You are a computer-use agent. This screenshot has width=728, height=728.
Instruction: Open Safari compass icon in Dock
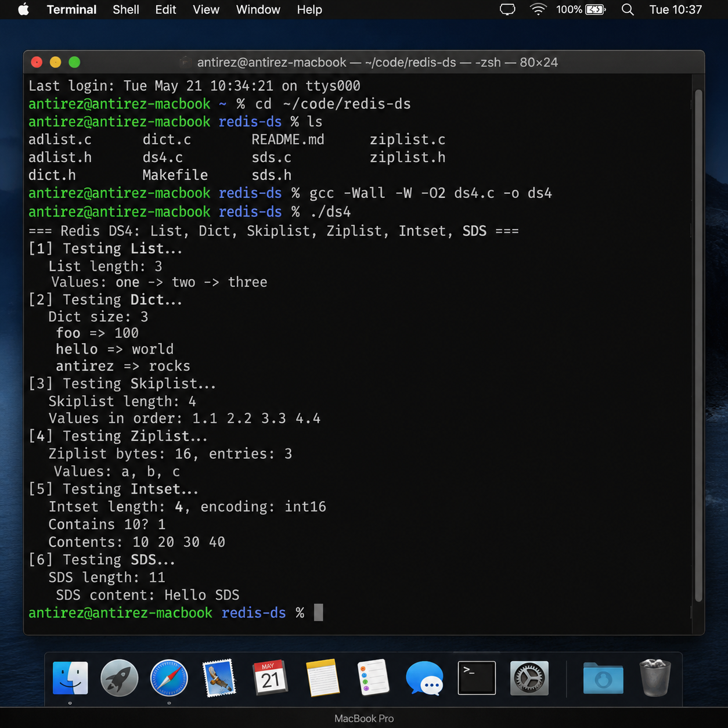[x=169, y=677]
